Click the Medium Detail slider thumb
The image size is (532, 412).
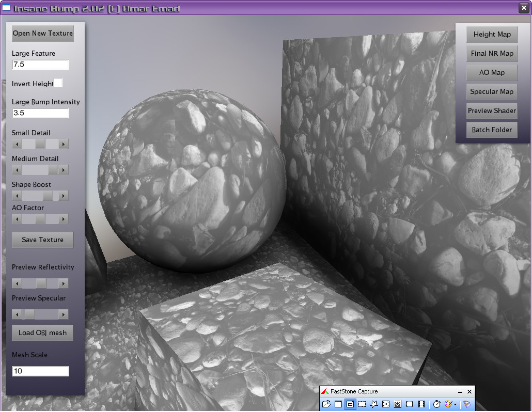[53, 169]
